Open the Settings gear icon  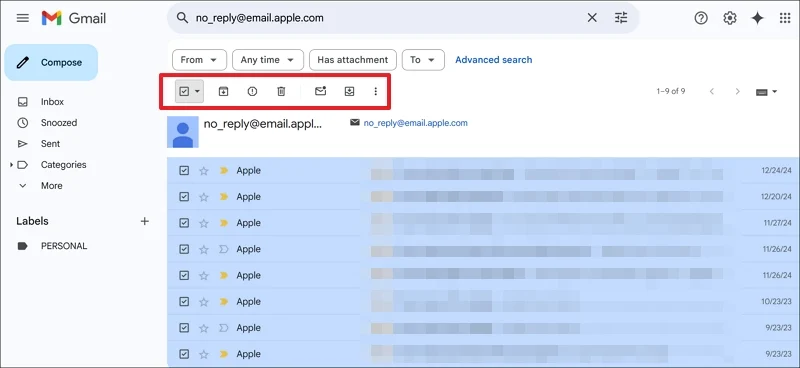click(730, 18)
